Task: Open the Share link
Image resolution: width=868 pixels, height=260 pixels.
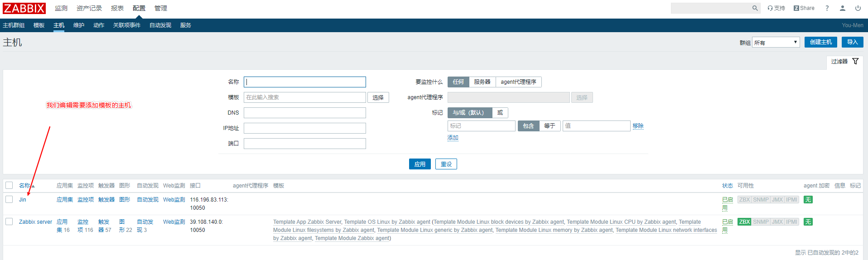Action: point(804,8)
